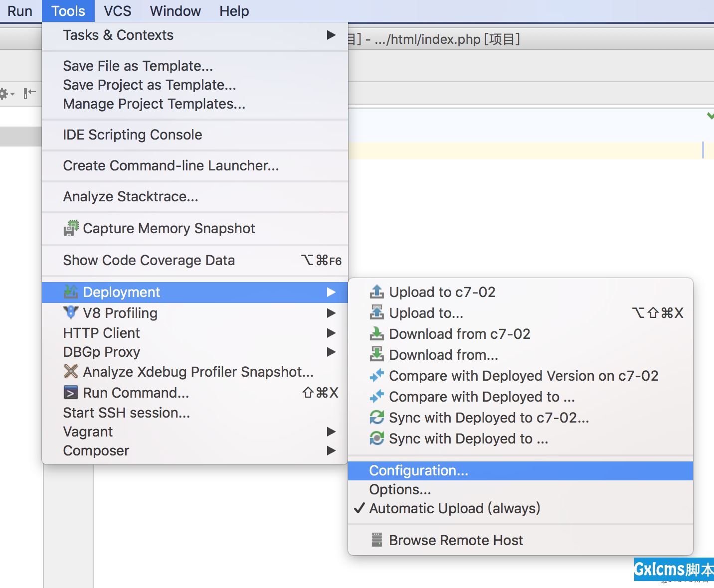Click the Composer menu entry

tap(195, 450)
